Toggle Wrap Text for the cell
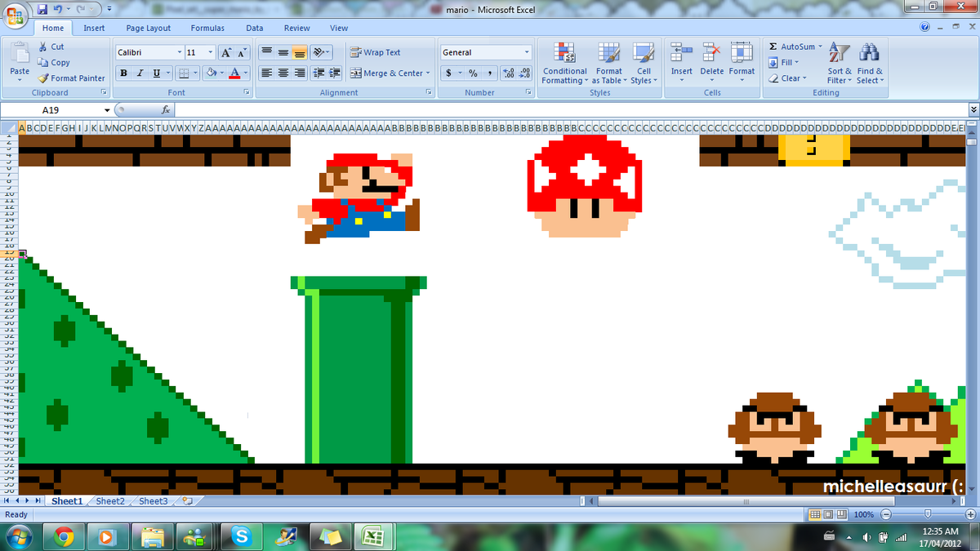The height and width of the screenshot is (551, 980). coord(376,52)
